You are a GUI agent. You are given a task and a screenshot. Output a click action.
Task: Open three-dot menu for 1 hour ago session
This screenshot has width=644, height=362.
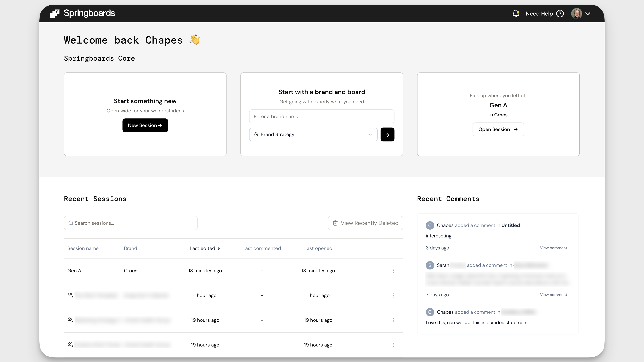tap(393, 295)
